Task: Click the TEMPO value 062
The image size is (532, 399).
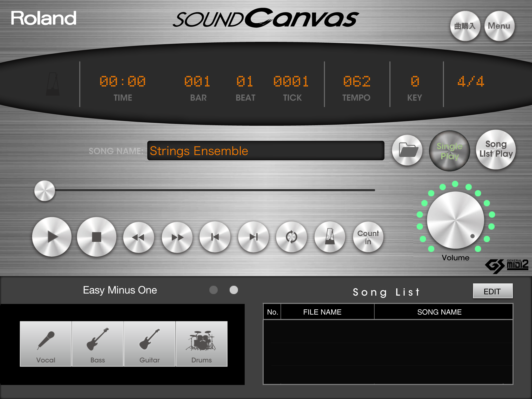Action: tap(356, 82)
